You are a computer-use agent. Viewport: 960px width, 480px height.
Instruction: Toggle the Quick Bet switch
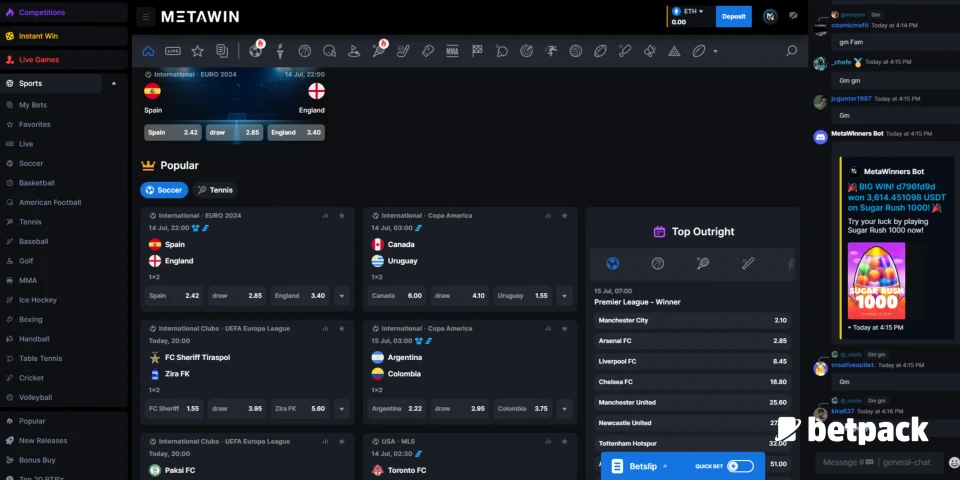coord(740,466)
